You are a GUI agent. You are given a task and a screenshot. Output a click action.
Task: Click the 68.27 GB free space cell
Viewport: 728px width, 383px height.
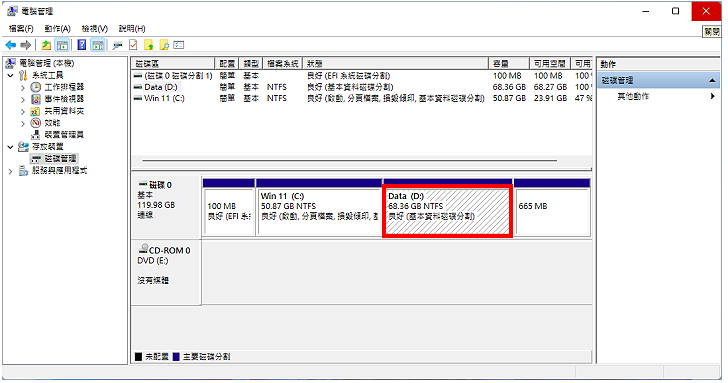[x=550, y=87]
